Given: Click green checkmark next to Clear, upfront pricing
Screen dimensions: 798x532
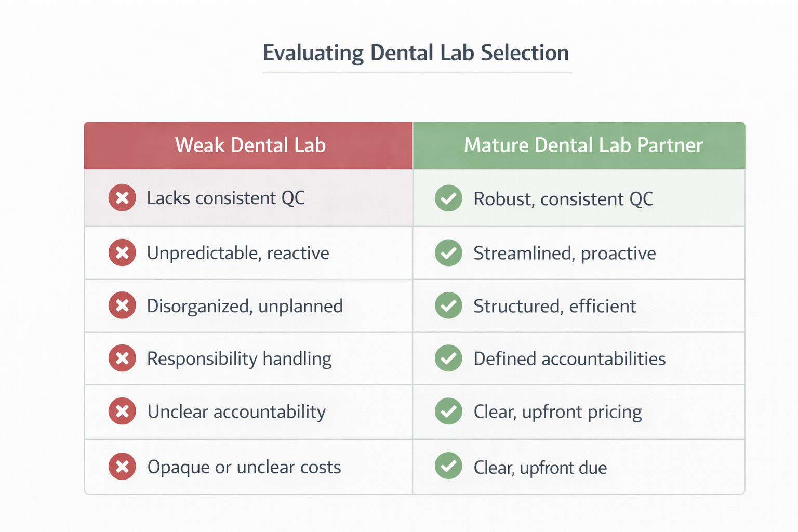Looking at the screenshot, I should [448, 411].
